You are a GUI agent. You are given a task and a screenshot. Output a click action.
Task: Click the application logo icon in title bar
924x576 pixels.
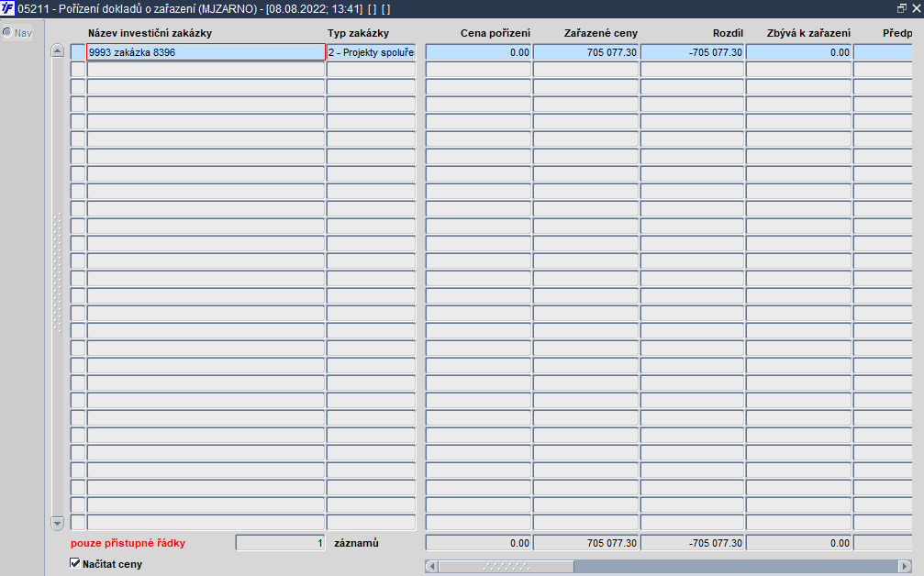pyautogui.click(x=7, y=8)
